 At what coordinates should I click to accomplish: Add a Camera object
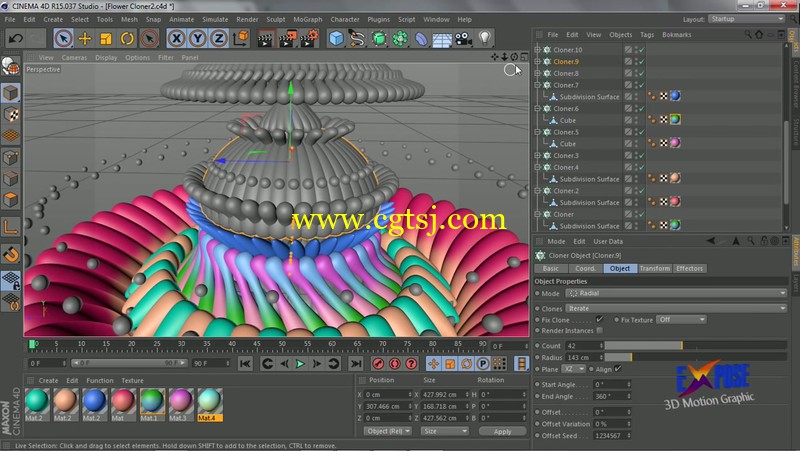[x=463, y=38]
